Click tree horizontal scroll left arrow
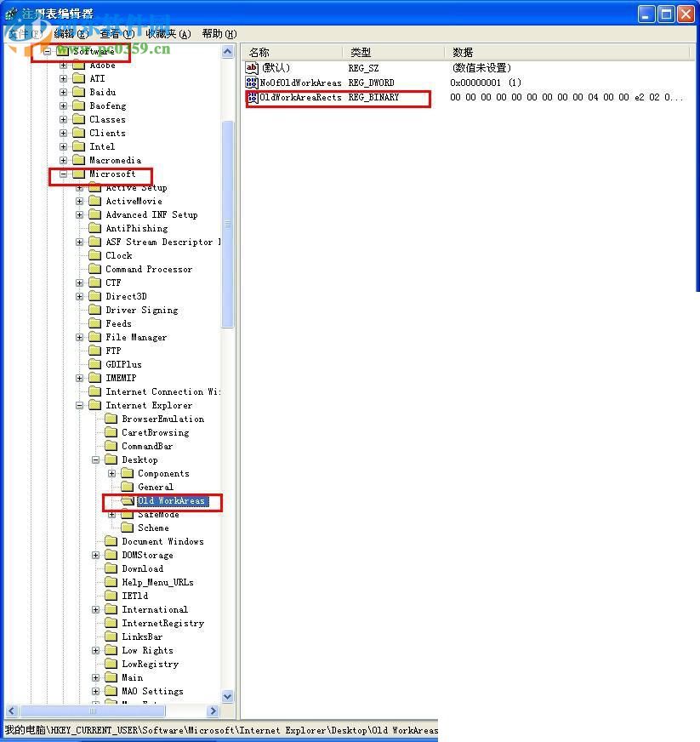 (x=12, y=711)
